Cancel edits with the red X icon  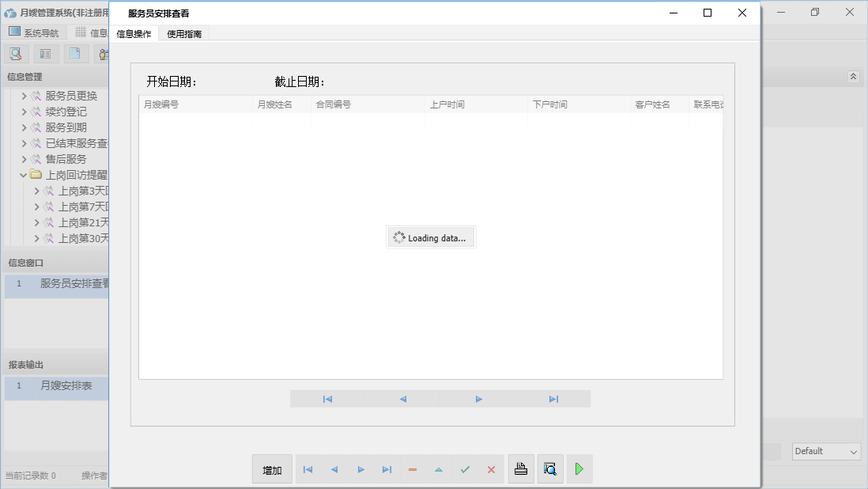(490, 468)
